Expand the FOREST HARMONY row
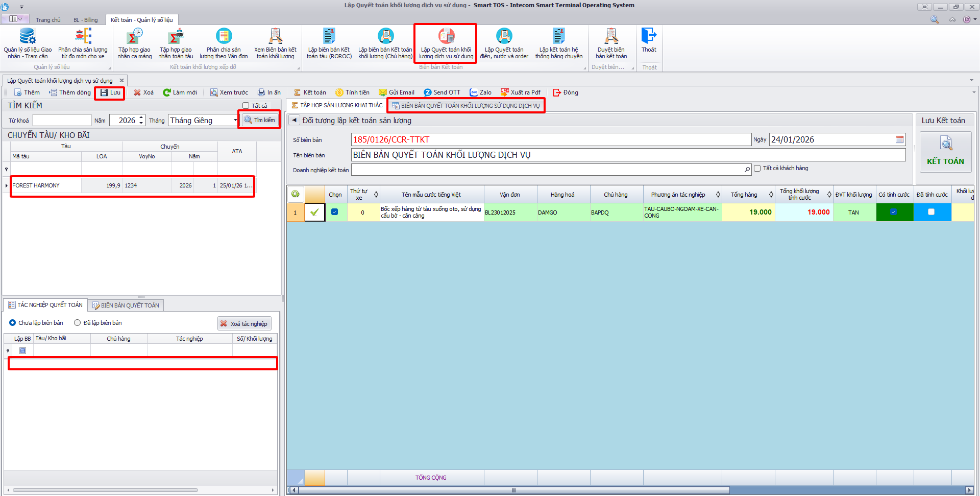980x496 pixels. [x=6, y=185]
